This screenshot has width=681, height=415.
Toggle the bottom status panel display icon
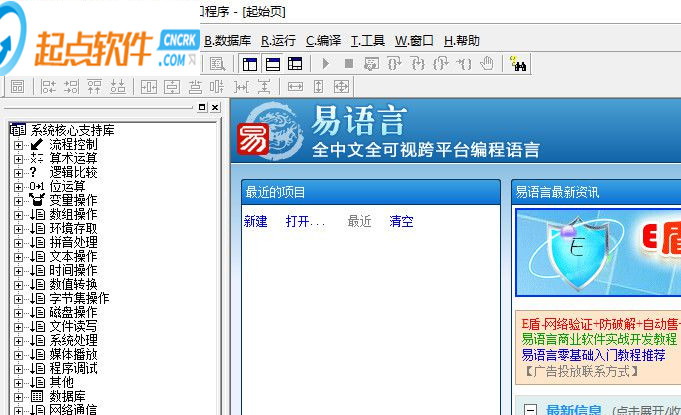pyautogui.click(x=273, y=64)
